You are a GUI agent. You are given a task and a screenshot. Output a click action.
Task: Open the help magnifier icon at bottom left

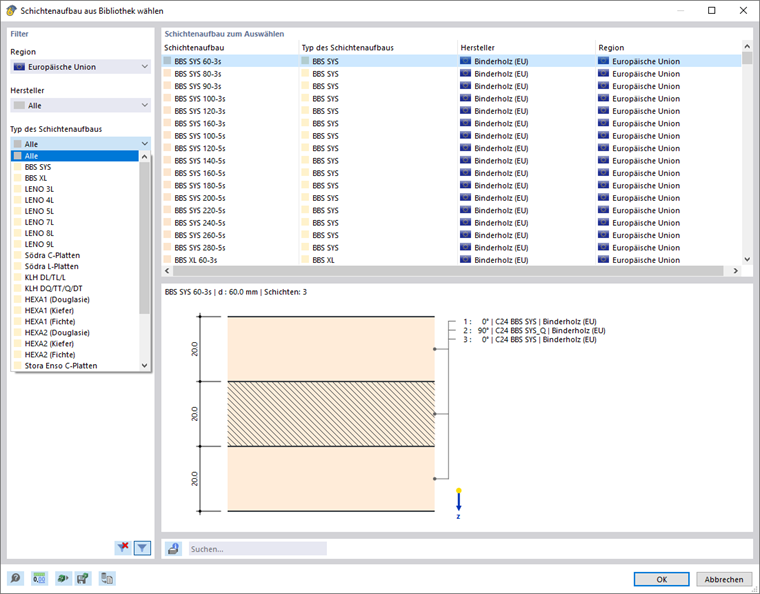coord(16,578)
